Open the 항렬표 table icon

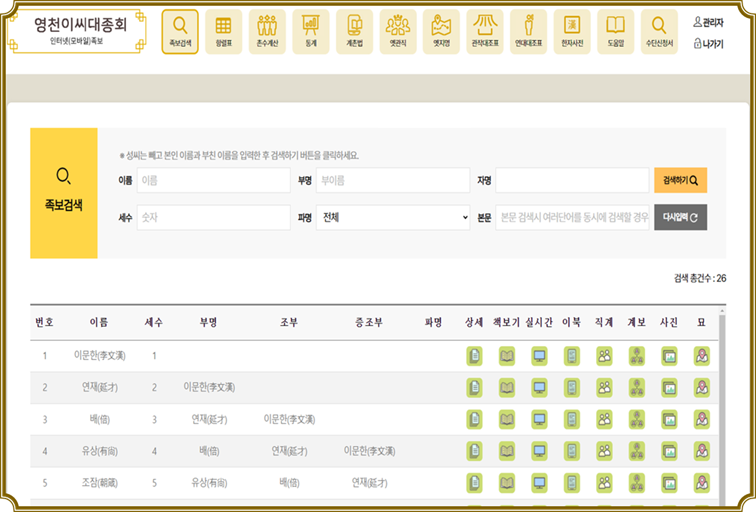(223, 31)
